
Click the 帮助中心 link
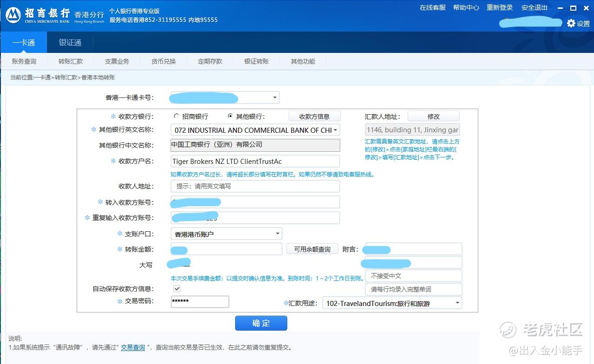(x=466, y=7)
